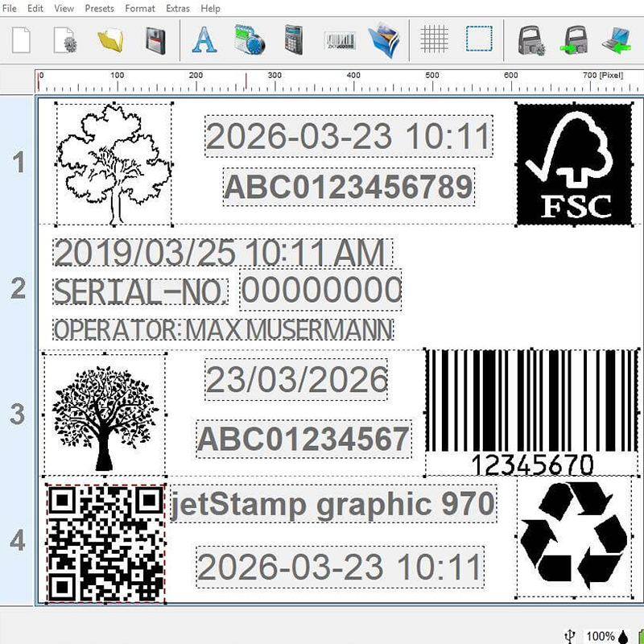Select the 0000000 counter field
644x644 pixels.
pos(320,290)
